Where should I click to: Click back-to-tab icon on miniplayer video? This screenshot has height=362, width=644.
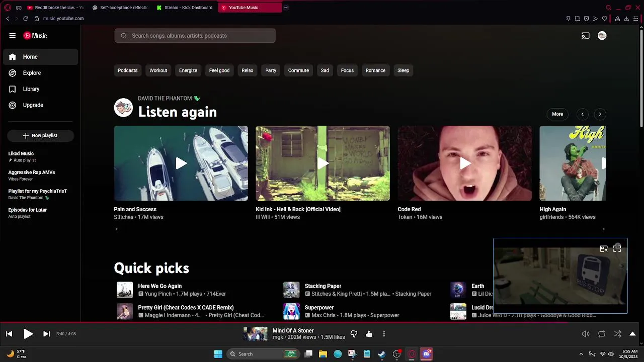pyautogui.click(x=604, y=248)
